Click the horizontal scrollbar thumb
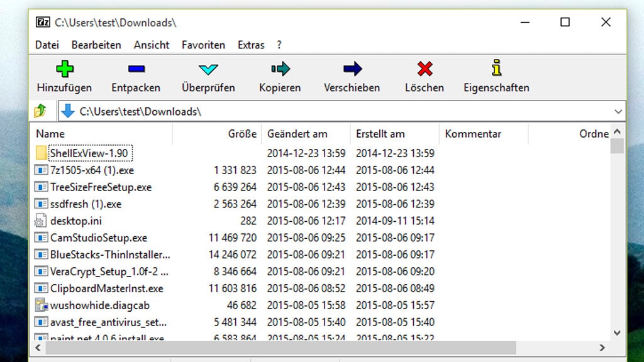Screen dimensions: 644x362 pos(280,348)
